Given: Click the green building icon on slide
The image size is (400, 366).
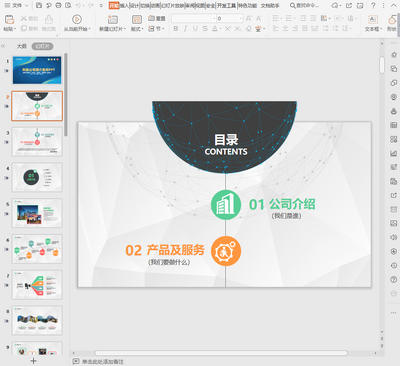Looking at the screenshot, I should tap(226, 205).
